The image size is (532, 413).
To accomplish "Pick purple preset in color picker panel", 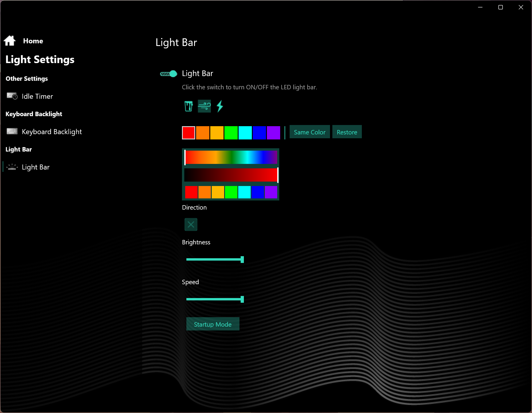I will click(x=271, y=192).
